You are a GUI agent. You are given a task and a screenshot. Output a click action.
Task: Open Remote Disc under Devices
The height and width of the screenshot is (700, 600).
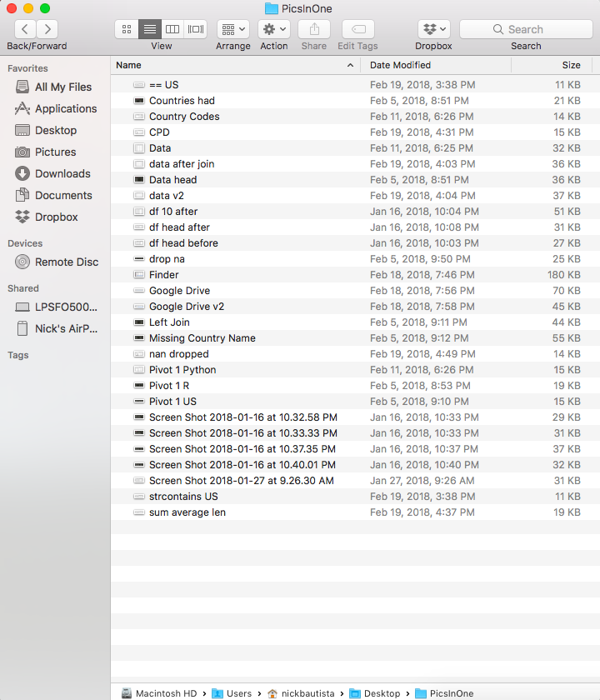(x=66, y=262)
